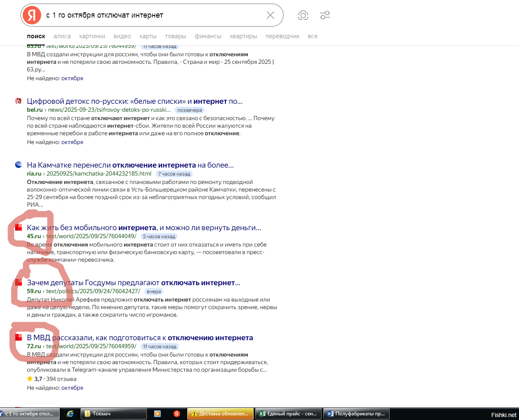This screenshot has width=519, height=420.
Task: Switch to с 1 го октября browser taskbar button
Action: [x=29, y=414]
